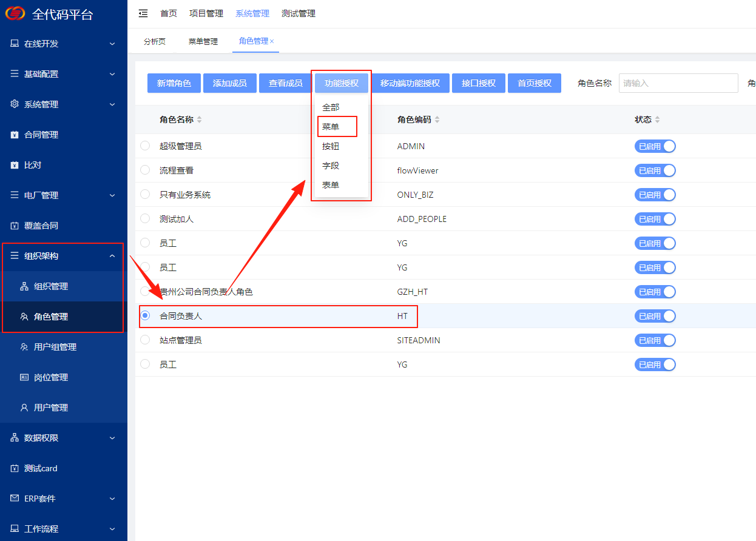Click the 接口授权 button
The height and width of the screenshot is (541, 756).
click(x=479, y=83)
